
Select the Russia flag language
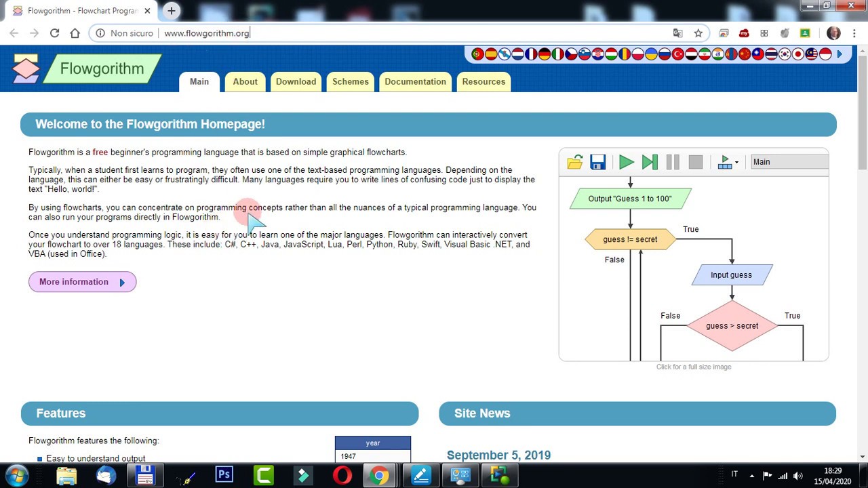click(665, 54)
